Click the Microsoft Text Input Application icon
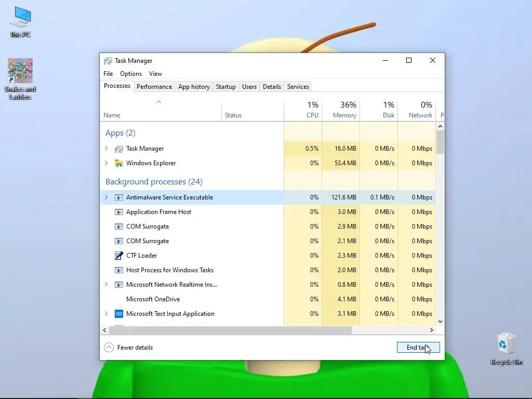Image resolution: width=532 pixels, height=399 pixels. click(x=119, y=314)
